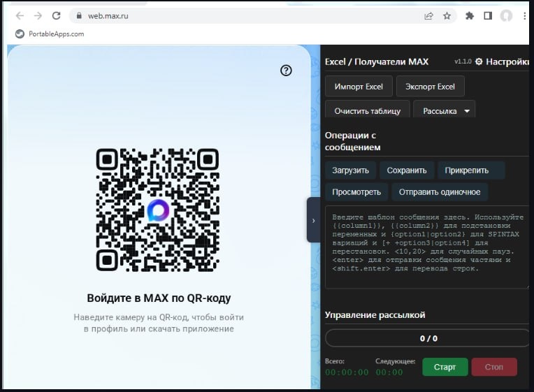Click the Экспорт Excel button
Image resolution: width=534 pixels, height=392 pixels.
point(430,87)
